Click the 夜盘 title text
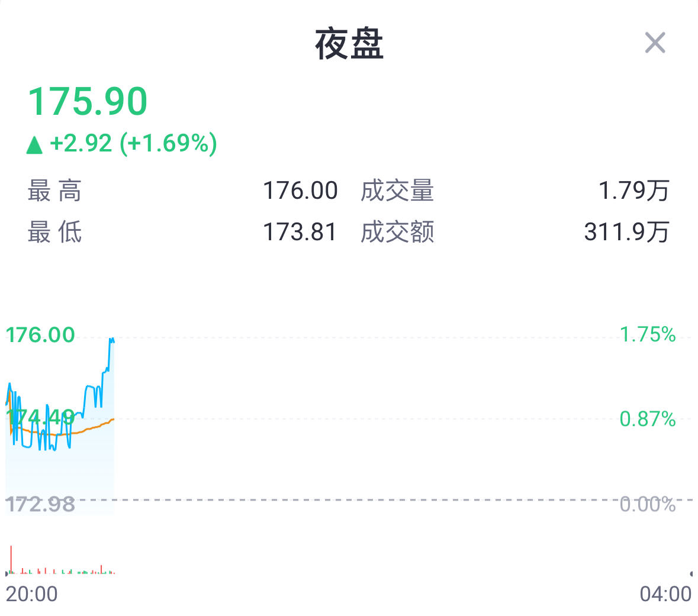The height and width of the screenshot is (616, 698). pos(349,44)
